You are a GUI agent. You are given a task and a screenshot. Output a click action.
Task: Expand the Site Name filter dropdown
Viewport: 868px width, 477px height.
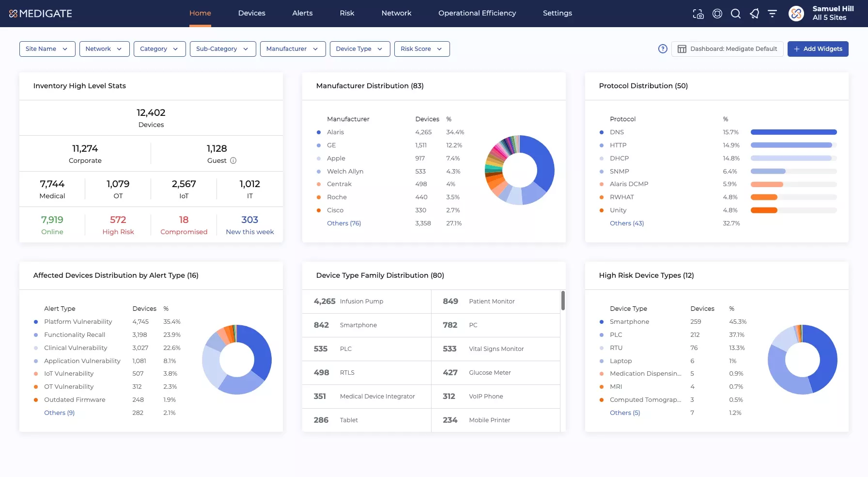point(47,49)
